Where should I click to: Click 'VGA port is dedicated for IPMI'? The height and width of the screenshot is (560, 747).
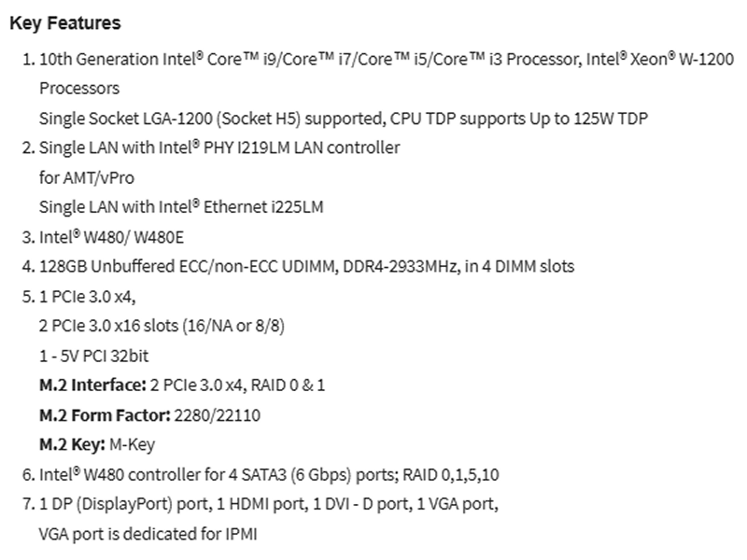pyautogui.click(x=148, y=534)
